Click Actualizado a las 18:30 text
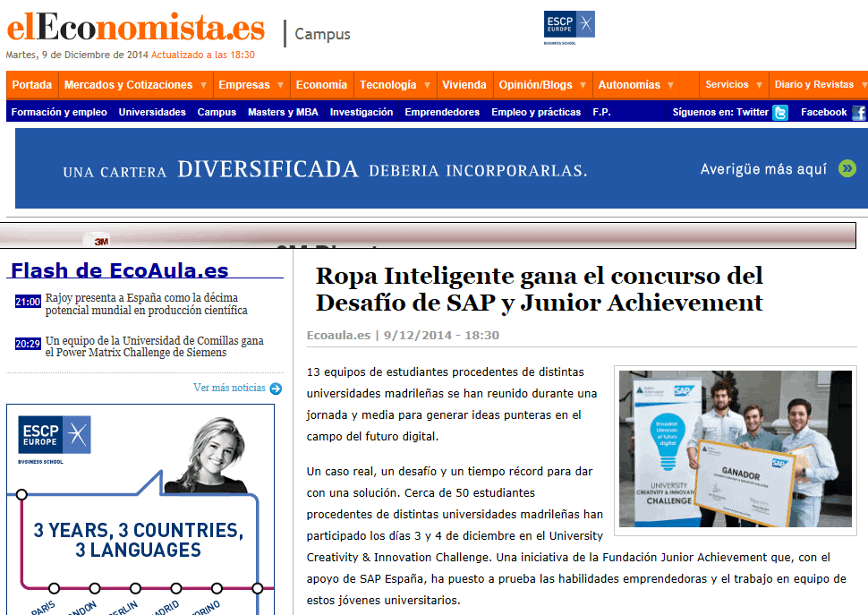The image size is (868, 615). [203, 55]
